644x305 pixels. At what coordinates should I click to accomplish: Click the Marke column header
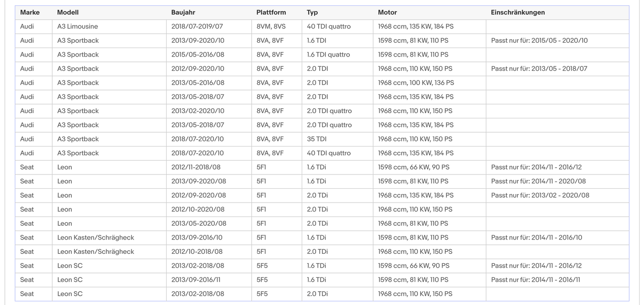coord(30,12)
